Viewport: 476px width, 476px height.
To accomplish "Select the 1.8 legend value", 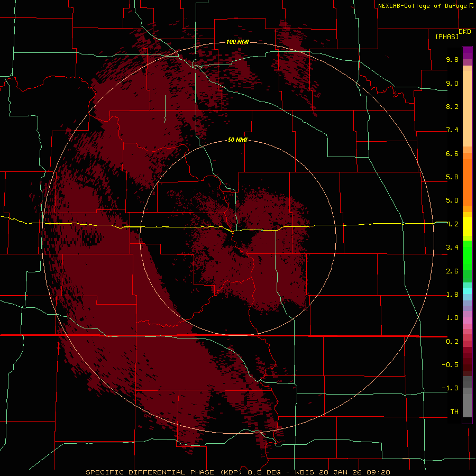I will [452, 295].
